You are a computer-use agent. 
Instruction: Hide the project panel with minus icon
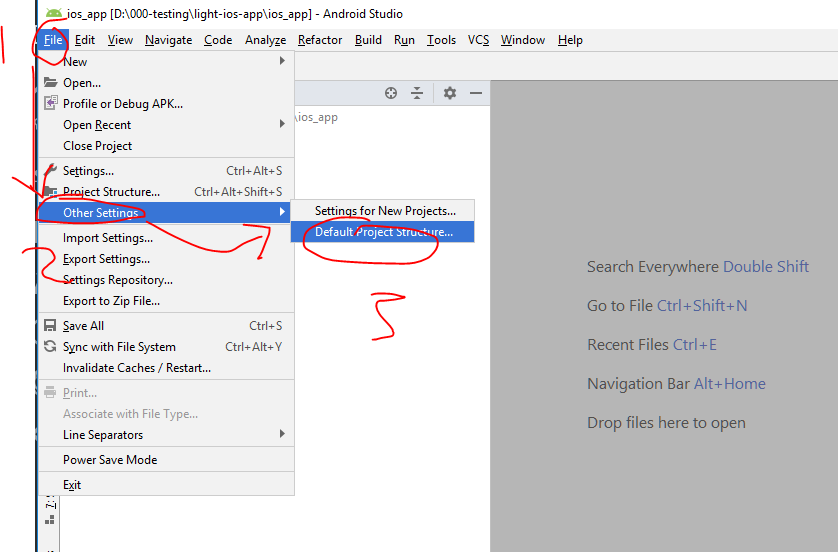pos(476,93)
